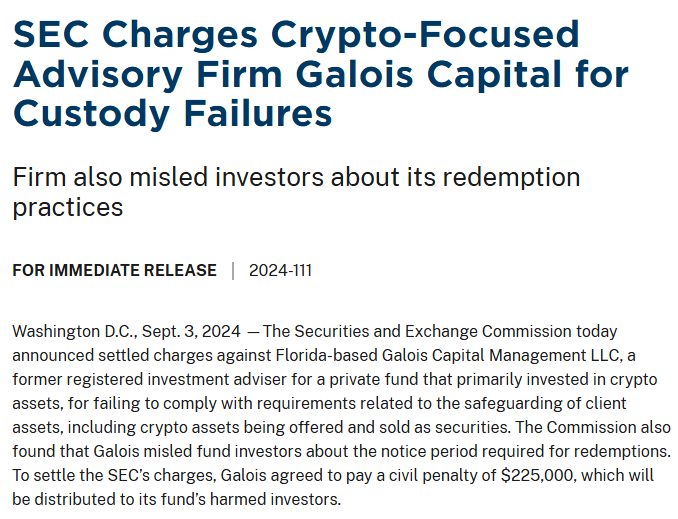Click the release number 2024-111
Viewport: 678px width, 519px height.
(x=280, y=270)
